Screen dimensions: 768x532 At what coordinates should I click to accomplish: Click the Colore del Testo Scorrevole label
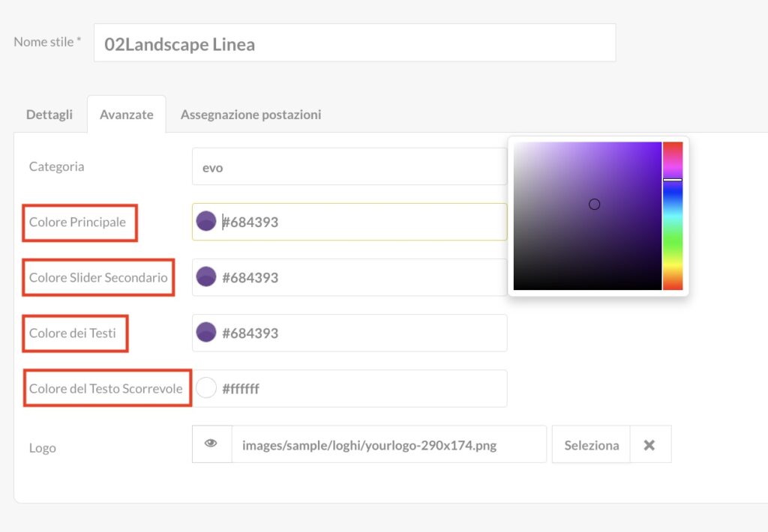(106, 389)
